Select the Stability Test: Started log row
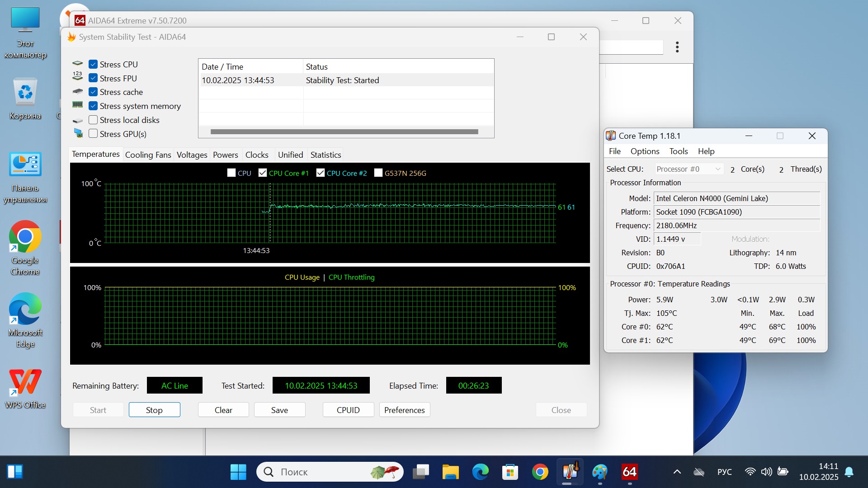The width and height of the screenshot is (868, 488). click(x=346, y=80)
